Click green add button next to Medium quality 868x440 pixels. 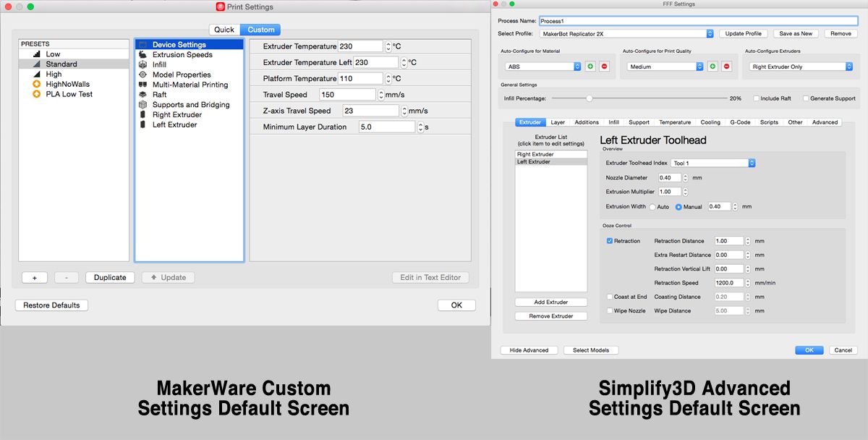coord(712,67)
